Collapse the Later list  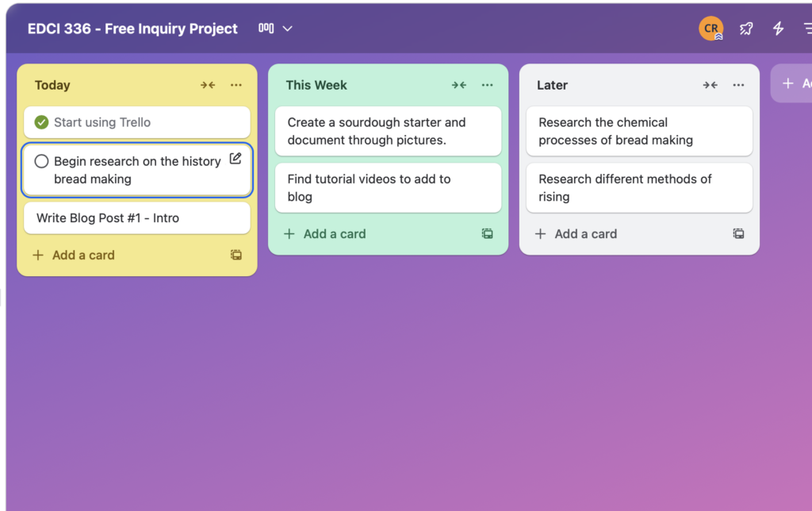coord(710,85)
